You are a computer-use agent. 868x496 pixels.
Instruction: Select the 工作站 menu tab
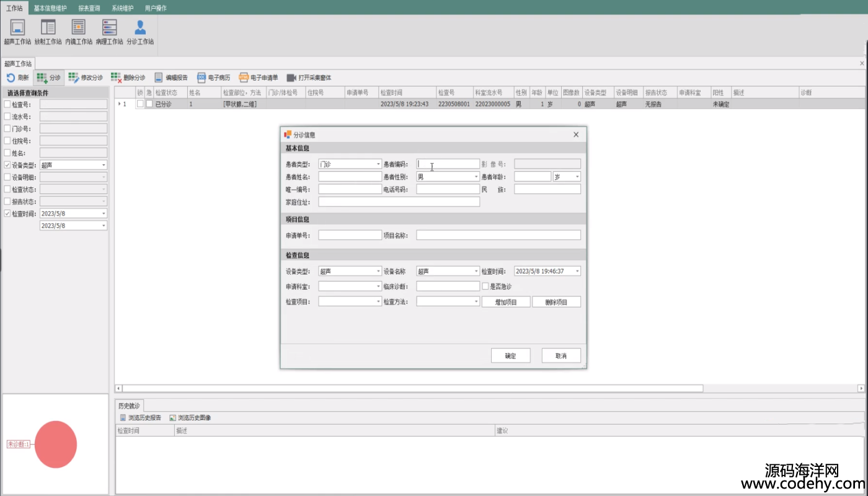pos(14,8)
